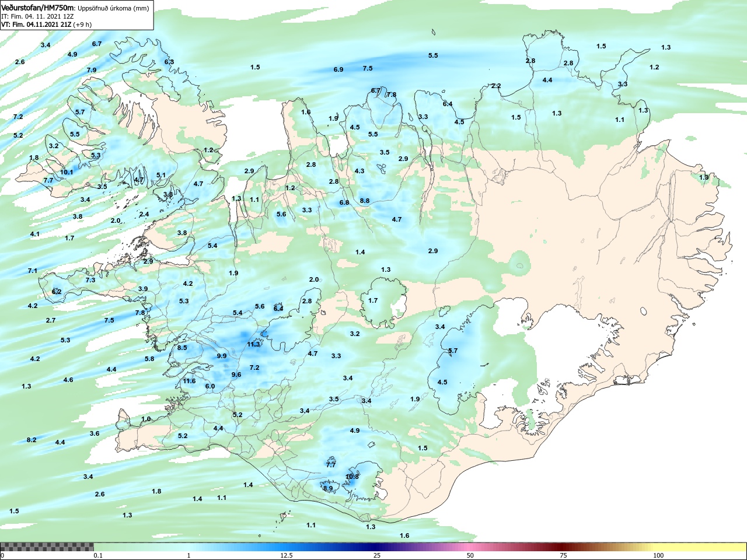The width and height of the screenshot is (747, 560).
Task: Click the 4.3 precipitation value
Action: click(359, 171)
